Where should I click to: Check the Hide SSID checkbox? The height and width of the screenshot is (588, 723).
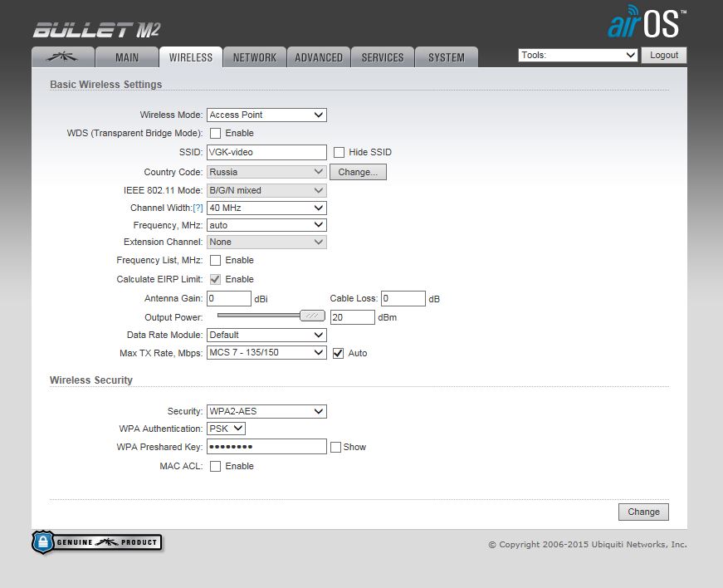point(339,152)
